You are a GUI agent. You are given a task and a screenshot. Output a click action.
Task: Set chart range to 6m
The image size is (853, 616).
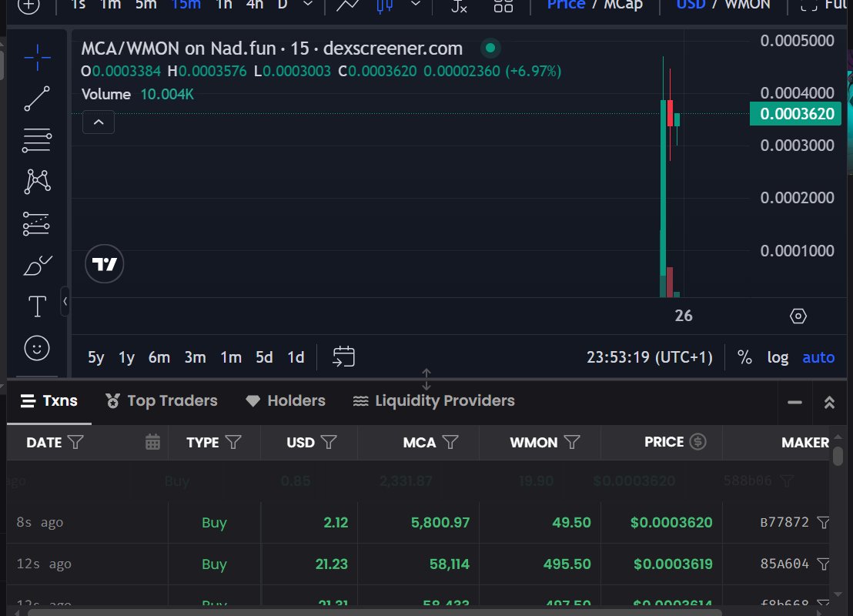[x=159, y=357]
